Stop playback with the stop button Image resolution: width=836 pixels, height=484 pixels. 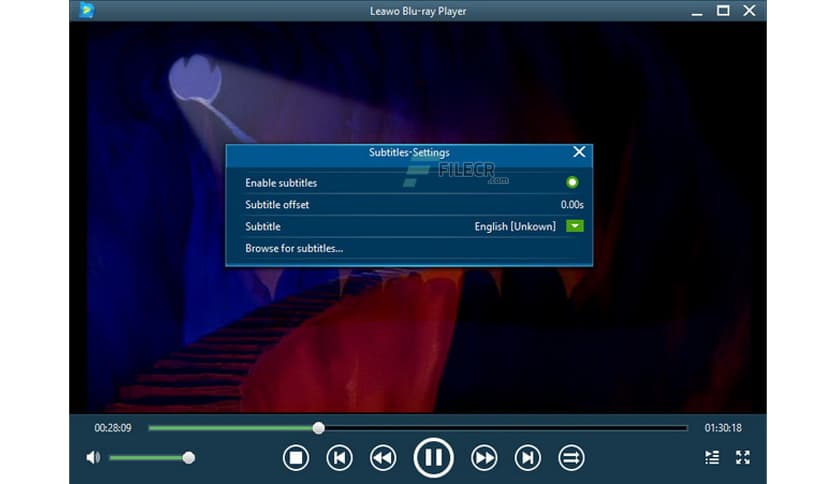pos(296,457)
